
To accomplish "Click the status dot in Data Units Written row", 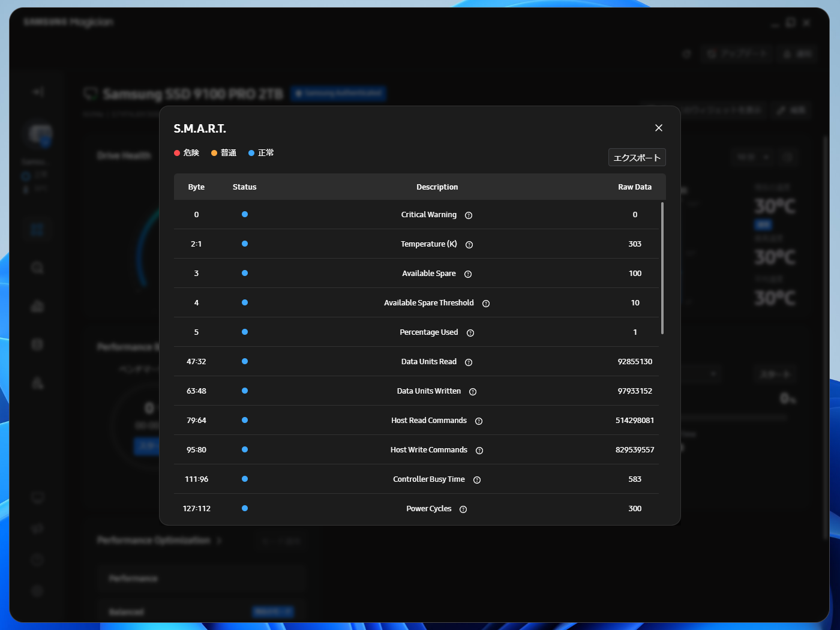I will (x=245, y=391).
